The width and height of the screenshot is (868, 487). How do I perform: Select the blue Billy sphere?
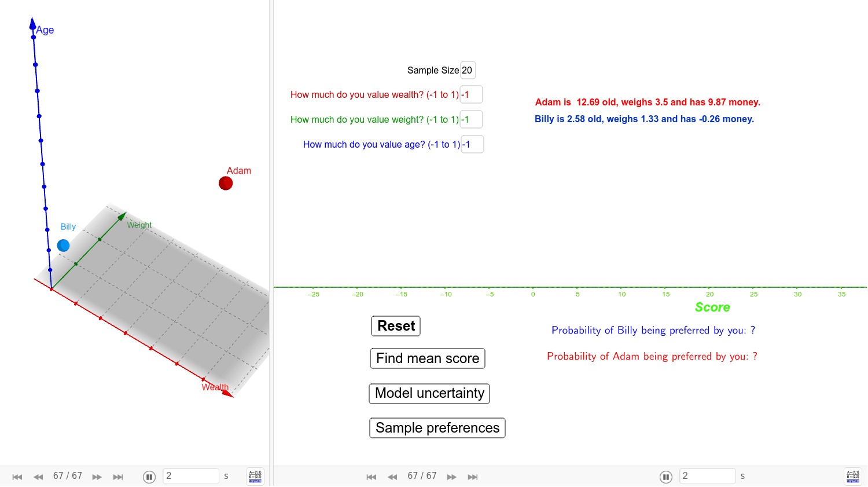[x=64, y=246]
